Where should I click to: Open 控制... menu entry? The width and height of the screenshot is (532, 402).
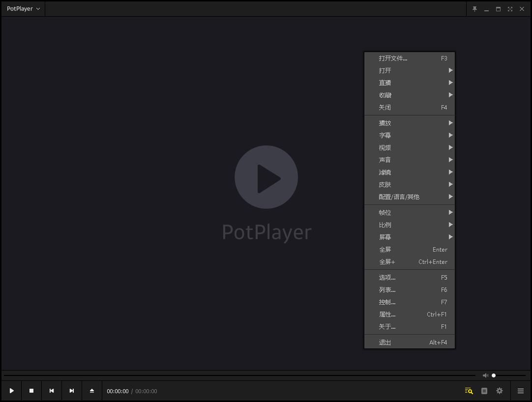[410, 302]
